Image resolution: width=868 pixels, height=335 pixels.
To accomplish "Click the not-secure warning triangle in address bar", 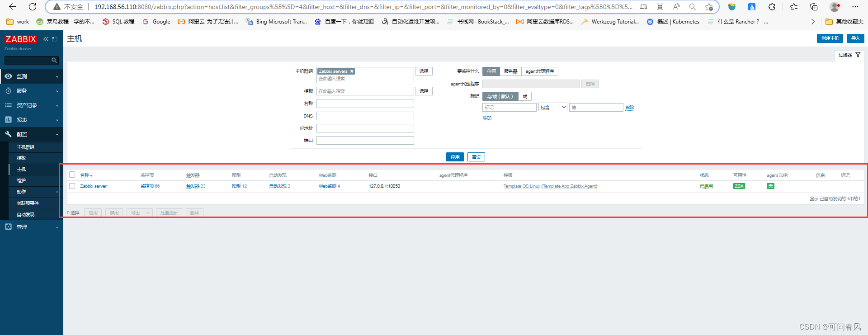I will click(x=57, y=7).
